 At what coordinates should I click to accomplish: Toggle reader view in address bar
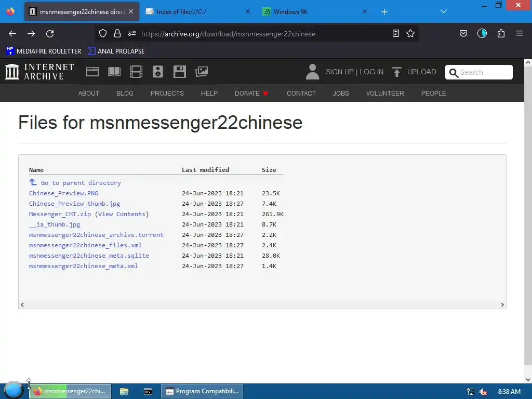point(395,33)
